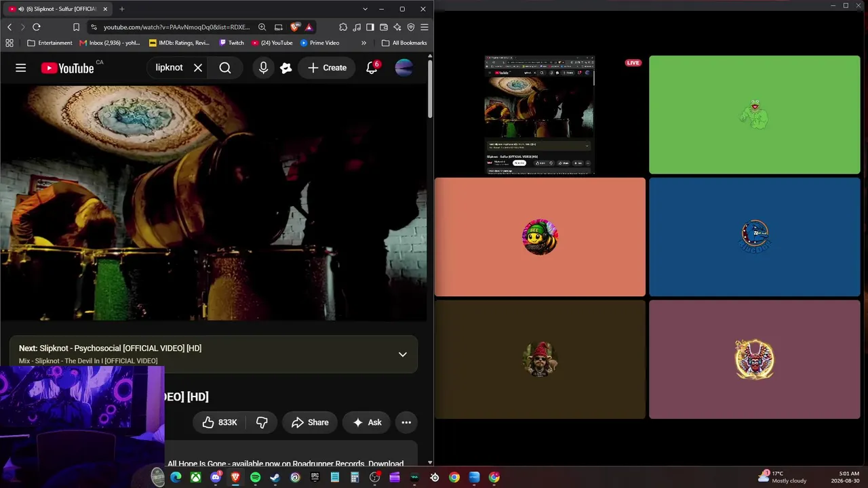
Task: Select the bee avatar participant tile
Action: pyautogui.click(x=540, y=237)
